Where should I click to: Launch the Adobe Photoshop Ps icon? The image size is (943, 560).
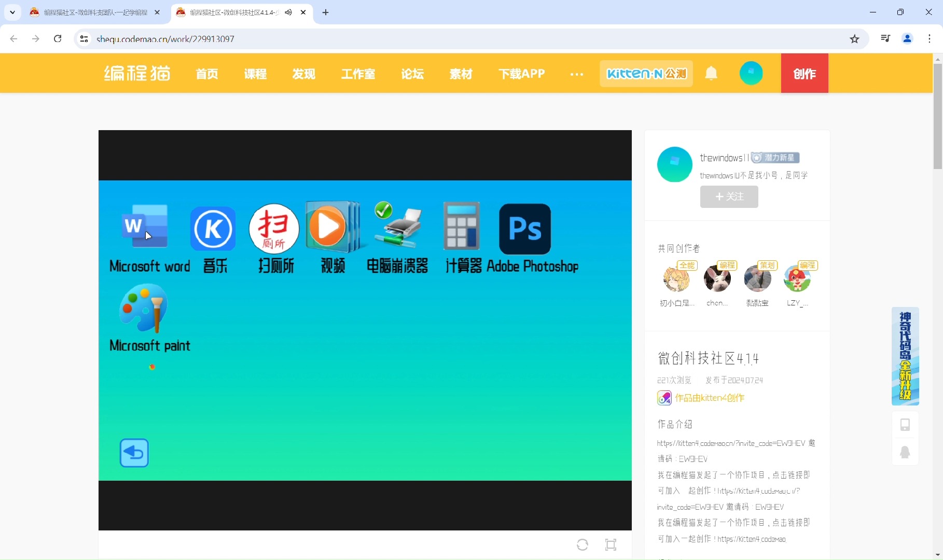[x=525, y=229]
